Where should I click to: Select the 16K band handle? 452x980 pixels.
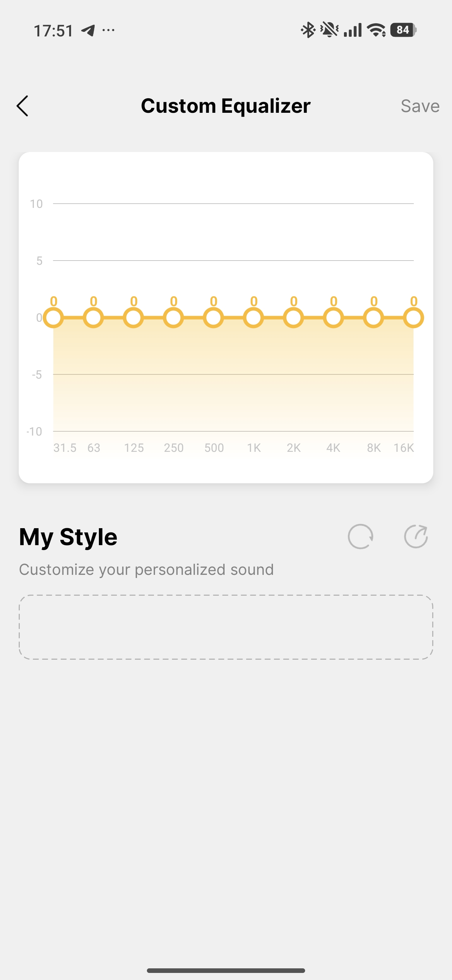click(414, 318)
